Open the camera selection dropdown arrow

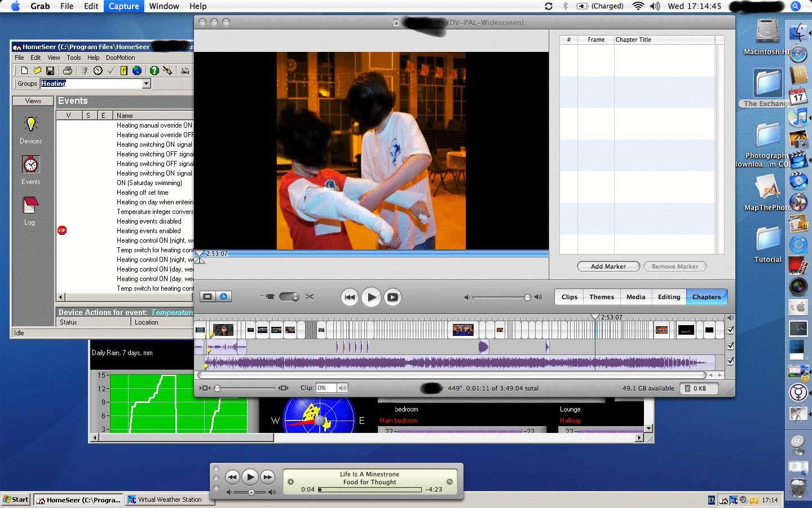[x=262, y=297]
